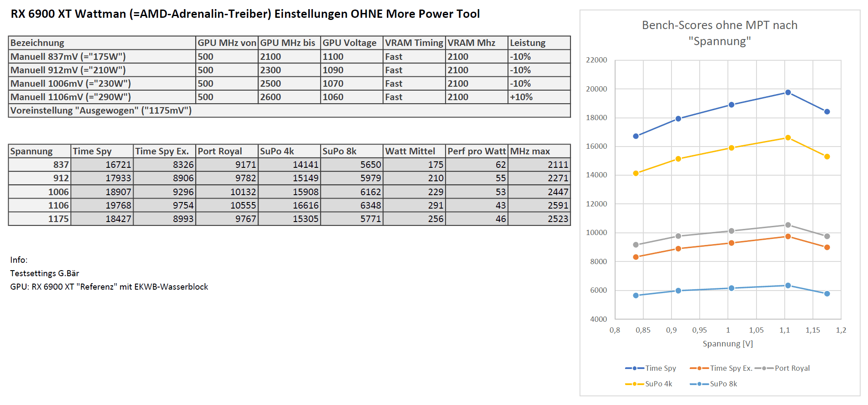Screen dimensions: 868x405
Task: Click the 'SuPo 4k' legend entry
Action: click(x=649, y=384)
